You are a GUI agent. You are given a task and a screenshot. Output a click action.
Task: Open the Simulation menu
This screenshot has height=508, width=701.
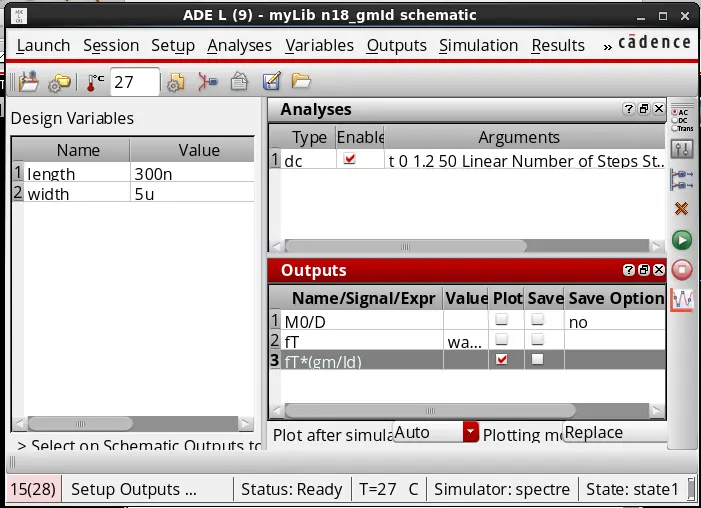478,46
